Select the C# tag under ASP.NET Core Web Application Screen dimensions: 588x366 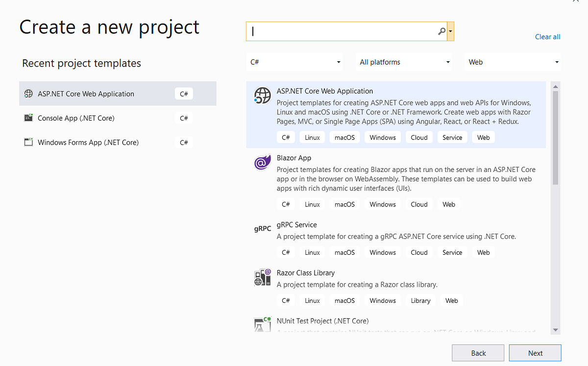[286, 137]
